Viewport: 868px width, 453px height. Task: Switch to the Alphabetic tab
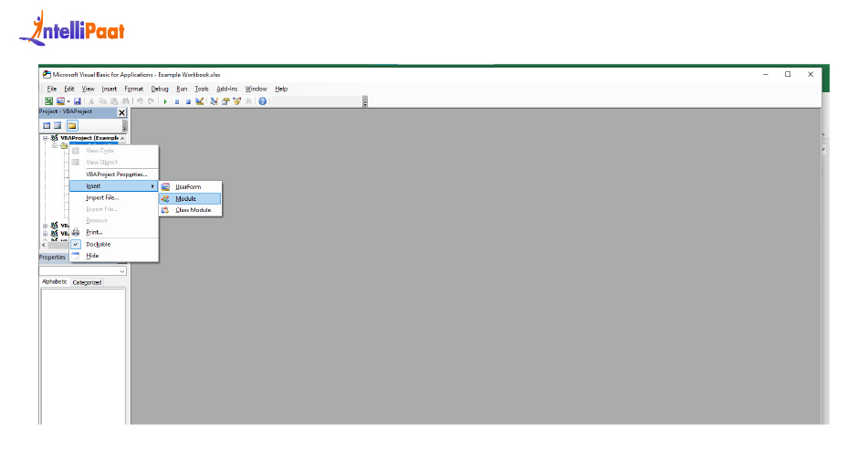point(54,282)
